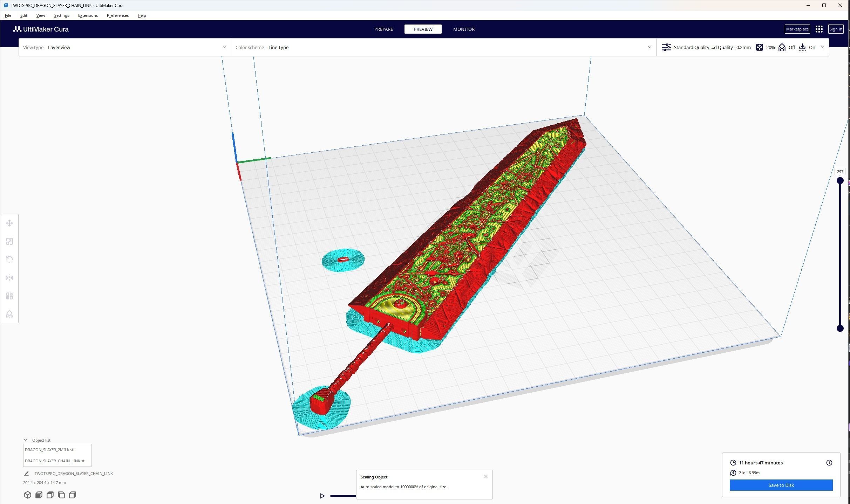Collapse the Object list
850x504 pixels.
tap(25, 440)
